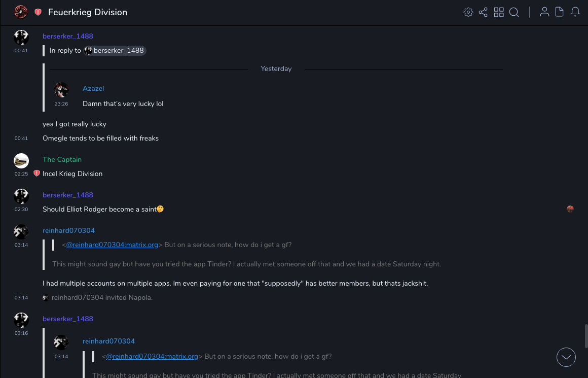The image size is (588, 378).
Task: Click The Captain's avatar
Action: (x=21, y=161)
